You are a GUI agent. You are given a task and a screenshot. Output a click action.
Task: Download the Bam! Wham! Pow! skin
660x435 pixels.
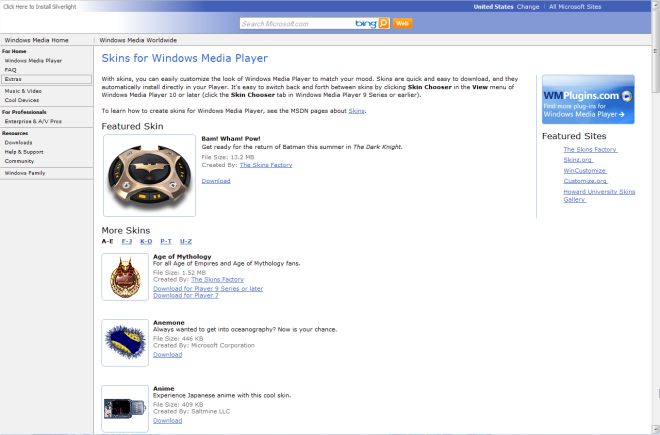pos(216,181)
